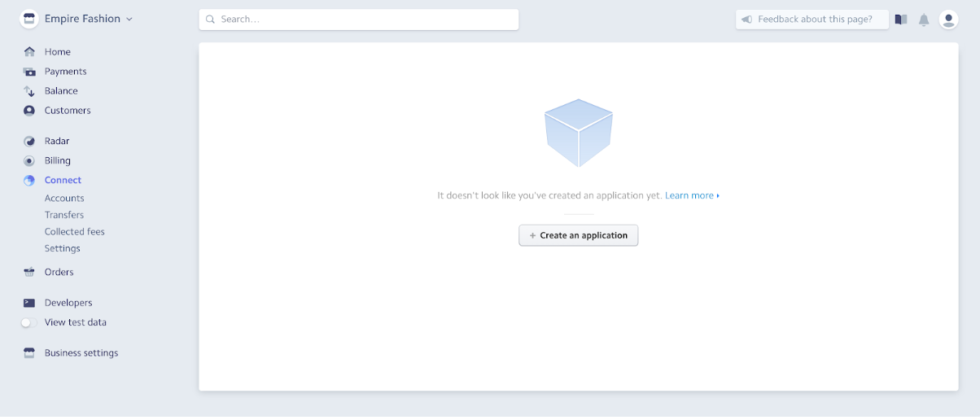Open Transfers under Connect
The image size is (980, 420).
pyautogui.click(x=64, y=216)
